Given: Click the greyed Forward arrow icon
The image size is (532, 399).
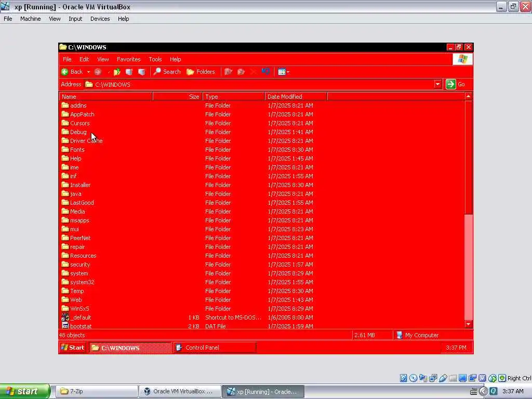Looking at the screenshot, I should [x=98, y=72].
